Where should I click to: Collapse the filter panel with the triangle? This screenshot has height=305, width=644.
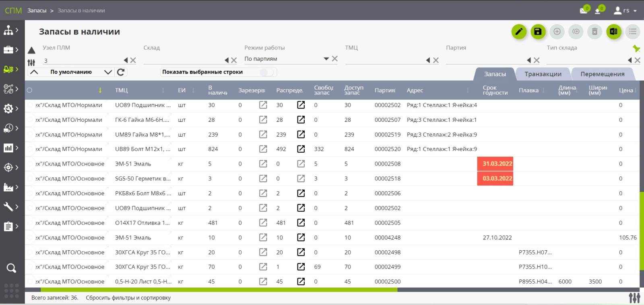pos(31,50)
